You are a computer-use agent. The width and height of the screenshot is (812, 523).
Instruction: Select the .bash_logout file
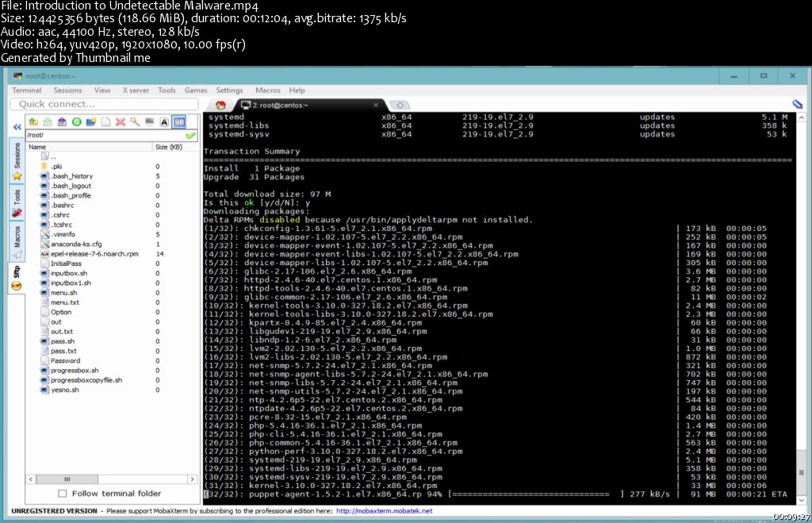66,186
